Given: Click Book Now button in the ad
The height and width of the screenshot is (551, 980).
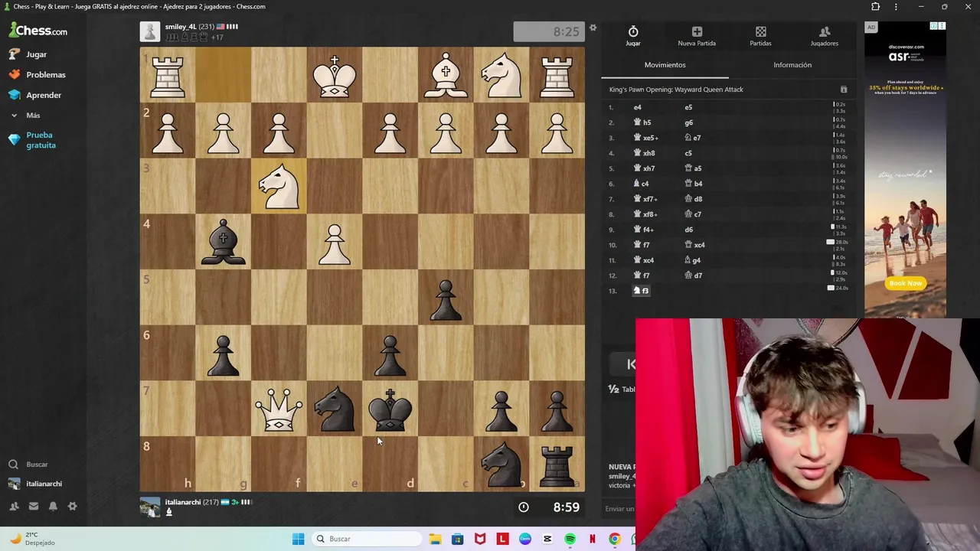Looking at the screenshot, I should pyautogui.click(x=905, y=283).
